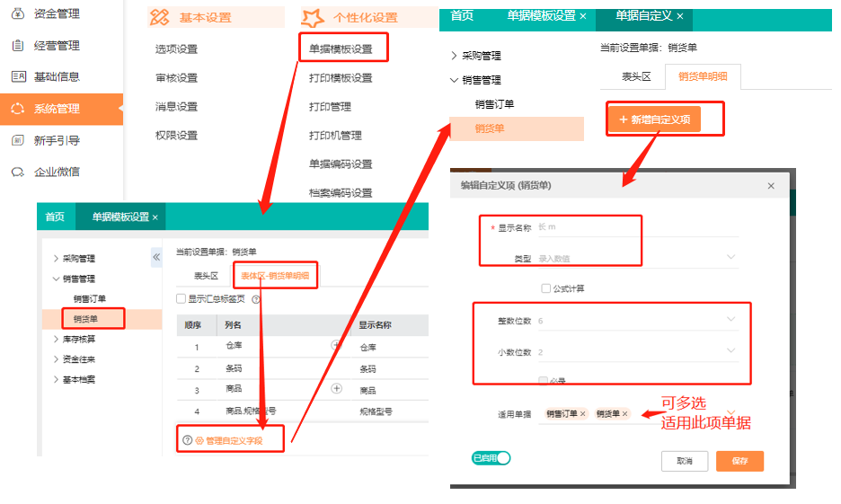Click the 新手引导 sidebar icon
Image resolution: width=841 pixels, height=504 pixels.
click(18, 140)
